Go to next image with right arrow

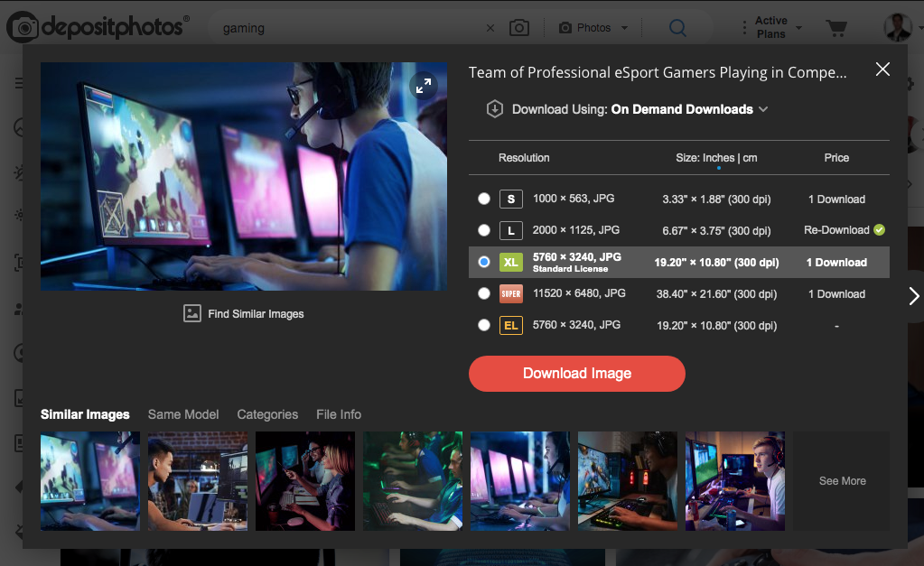(913, 296)
